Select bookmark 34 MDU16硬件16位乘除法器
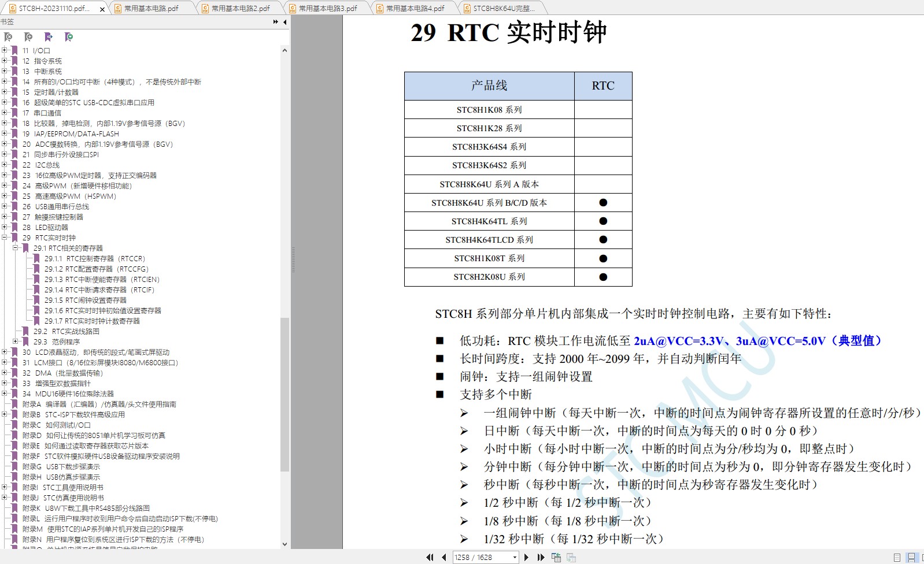The height and width of the screenshot is (564, 924). click(68, 394)
